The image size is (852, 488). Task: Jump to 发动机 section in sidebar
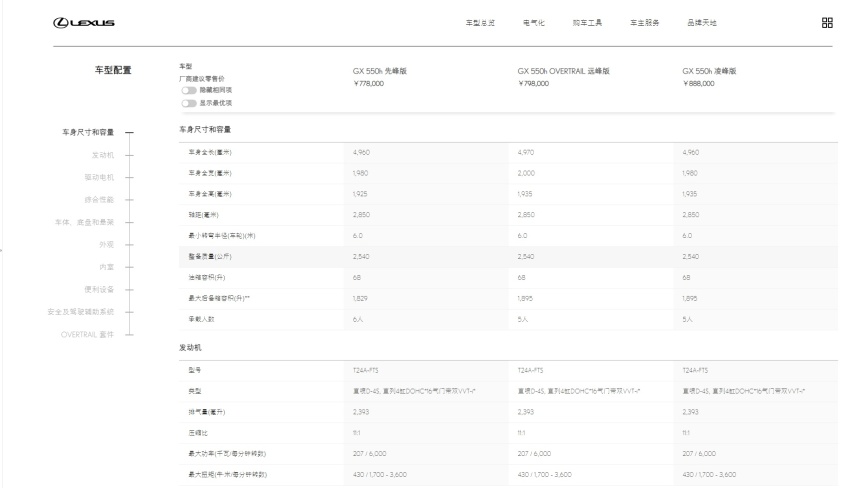point(105,155)
